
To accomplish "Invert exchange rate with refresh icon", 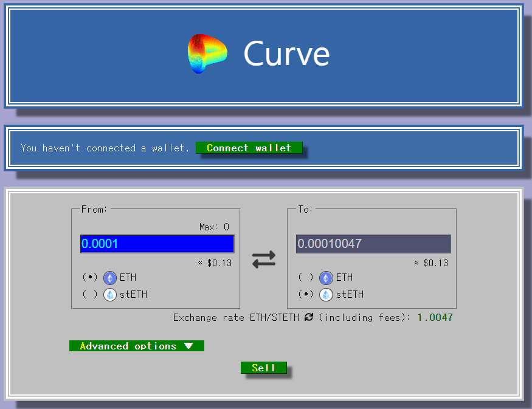I will (309, 317).
